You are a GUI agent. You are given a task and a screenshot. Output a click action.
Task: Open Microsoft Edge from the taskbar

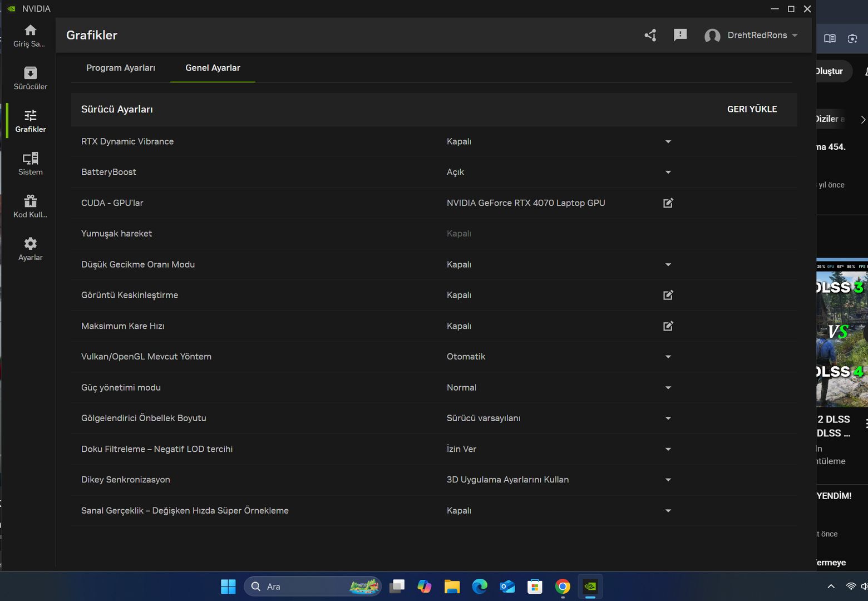480,587
